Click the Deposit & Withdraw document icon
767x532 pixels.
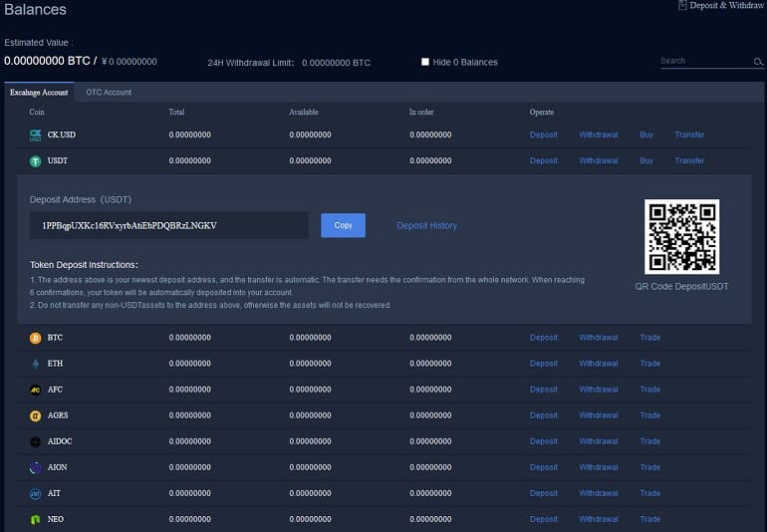(x=681, y=5)
